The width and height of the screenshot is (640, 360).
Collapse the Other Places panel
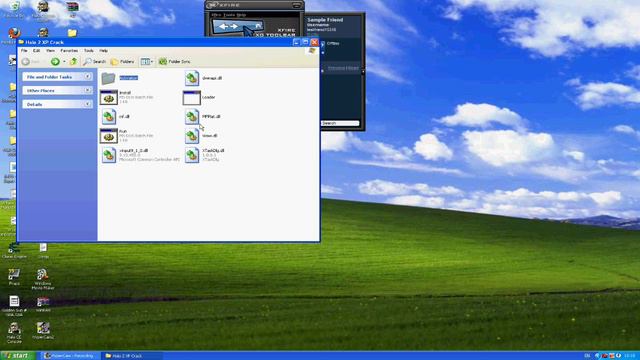click(x=87, y=91)
